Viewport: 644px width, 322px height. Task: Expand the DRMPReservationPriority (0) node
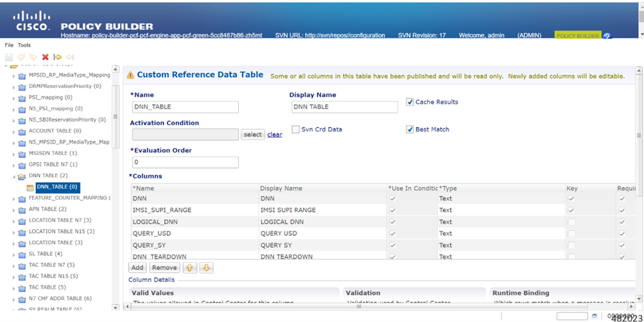point(14,87)
